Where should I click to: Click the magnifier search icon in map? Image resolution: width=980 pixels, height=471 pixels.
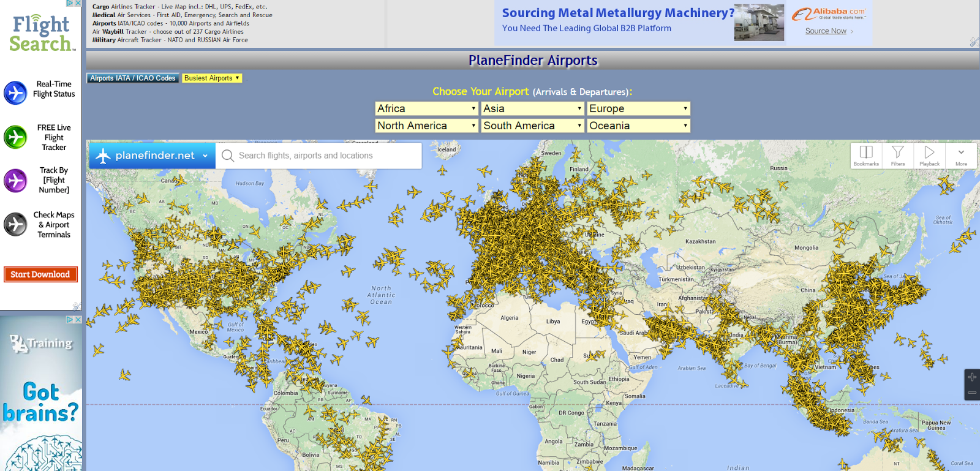(x=228, y=156)
